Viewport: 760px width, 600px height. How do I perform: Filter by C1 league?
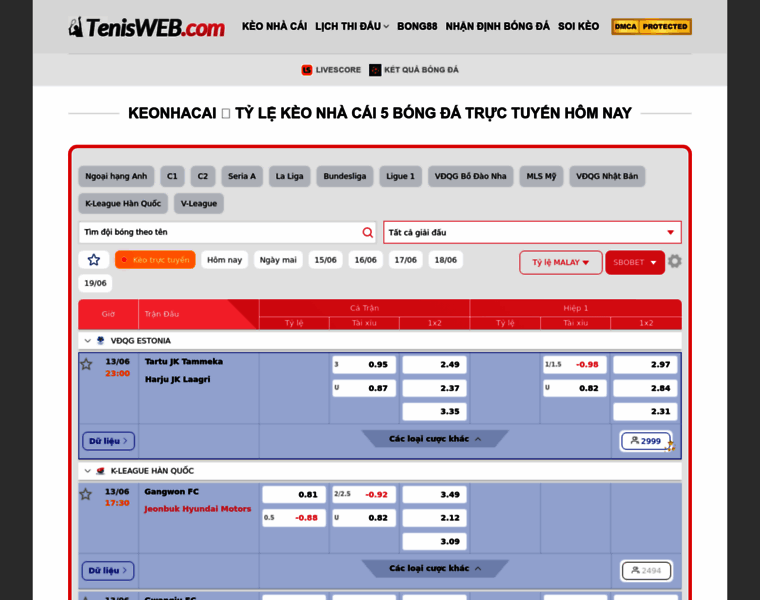(172, 176)
